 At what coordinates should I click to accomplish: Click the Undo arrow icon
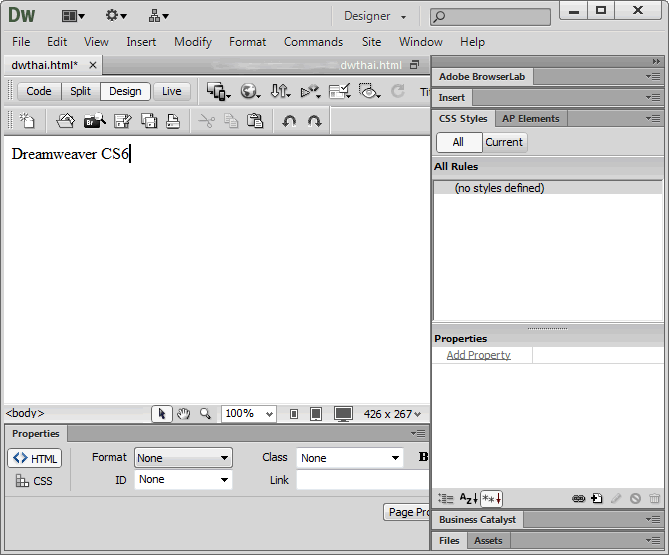(289, 121)
